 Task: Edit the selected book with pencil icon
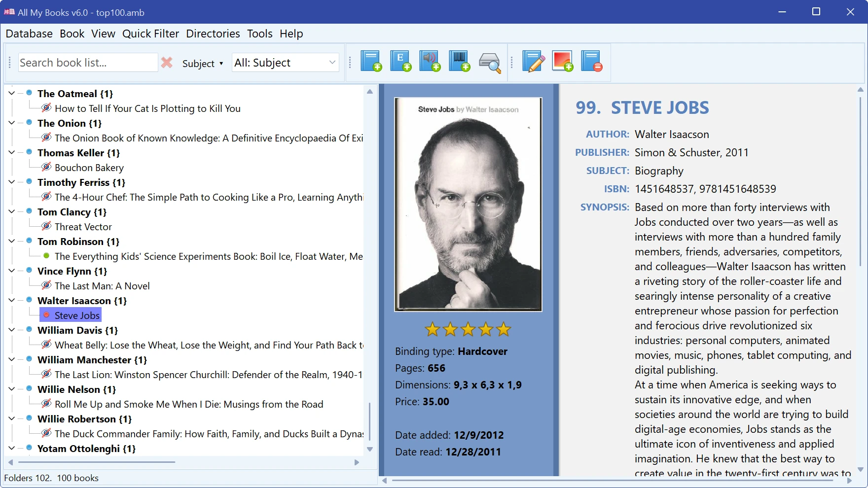pyautogui.click(x=534, y=62)
